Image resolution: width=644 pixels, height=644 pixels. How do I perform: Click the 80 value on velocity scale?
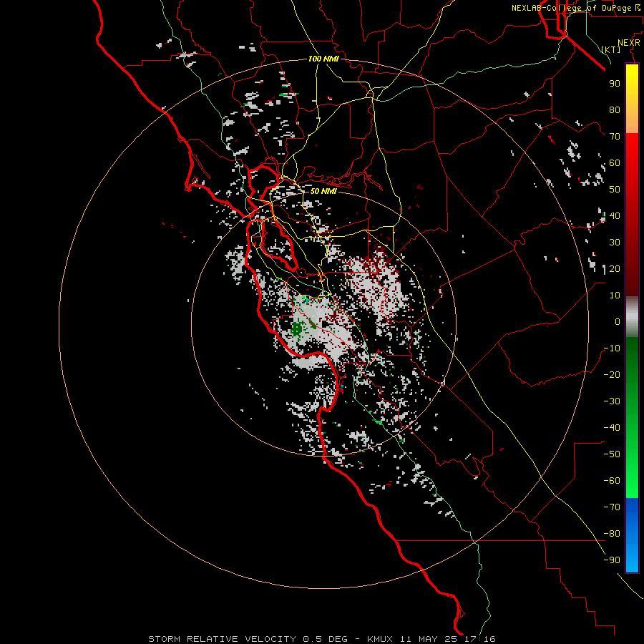(x=615, y=109)
